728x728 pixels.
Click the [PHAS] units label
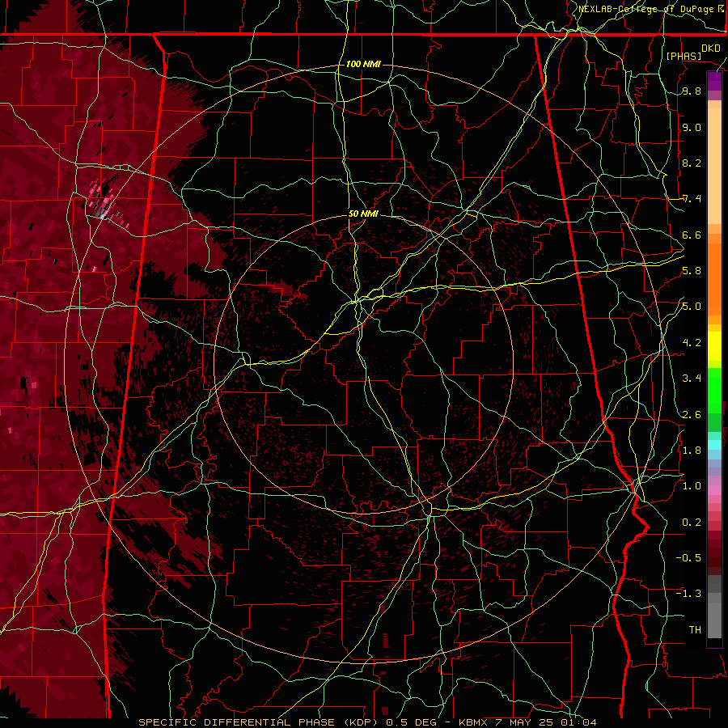pos(684,56)
